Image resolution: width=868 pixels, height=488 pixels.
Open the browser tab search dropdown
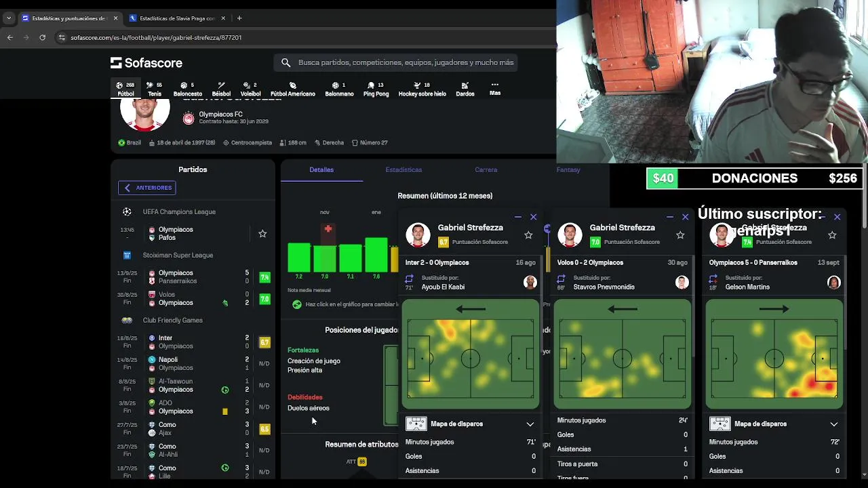[x=9, y=18]
